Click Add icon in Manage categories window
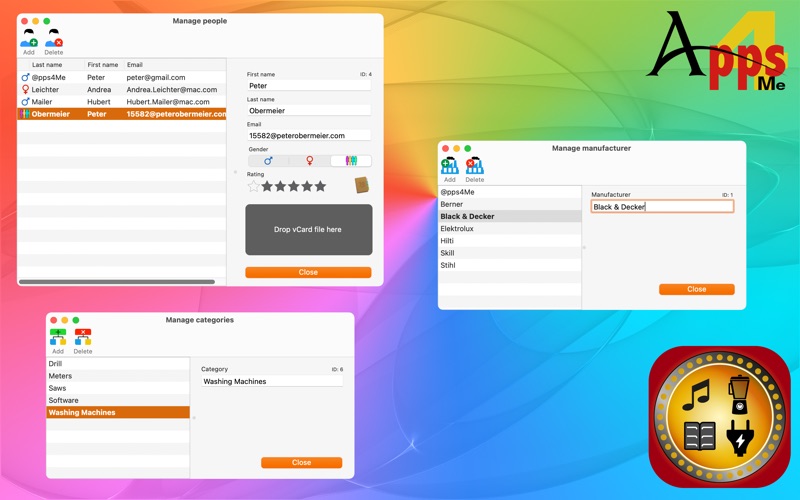Image resolution: width=800 pixels, height=500 pixels. [58, 337]
